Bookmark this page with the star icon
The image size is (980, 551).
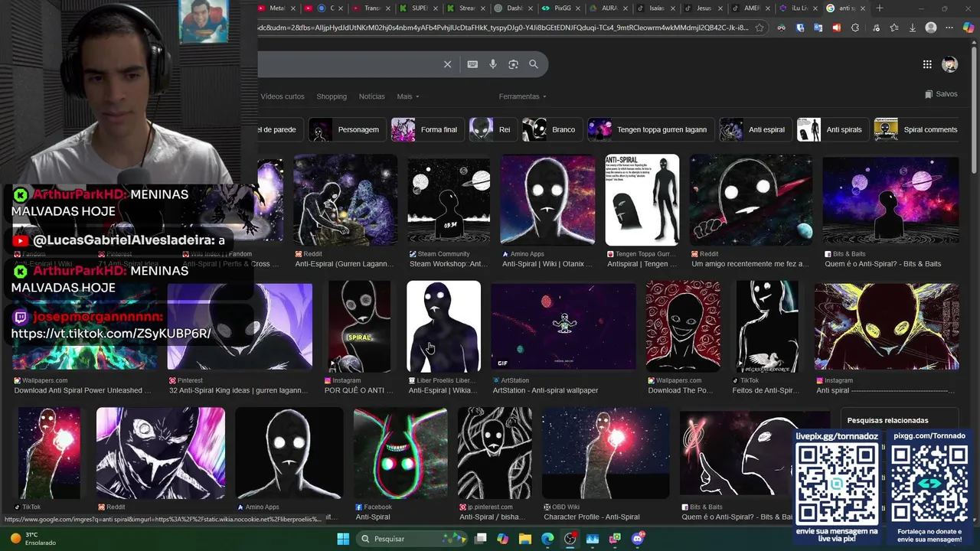759,28
